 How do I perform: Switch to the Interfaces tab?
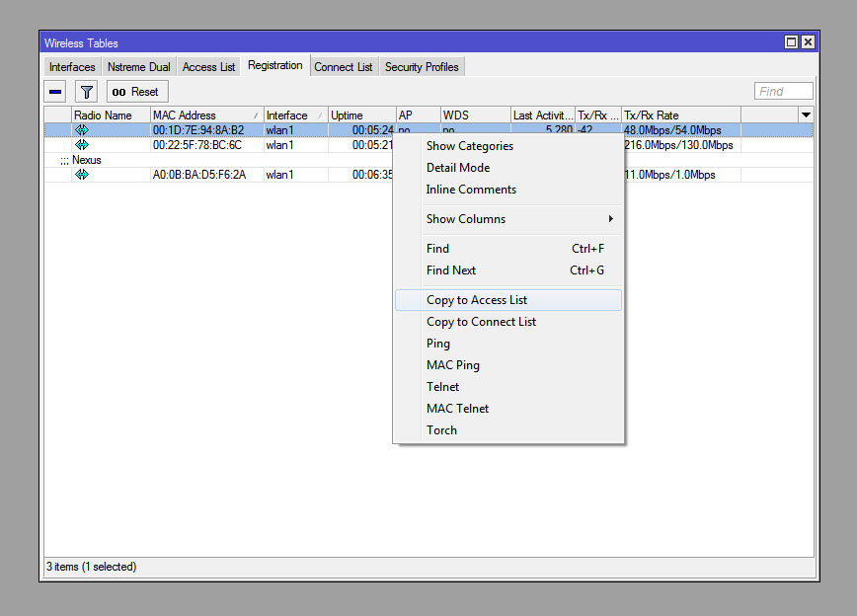click(x=72, y=67)
